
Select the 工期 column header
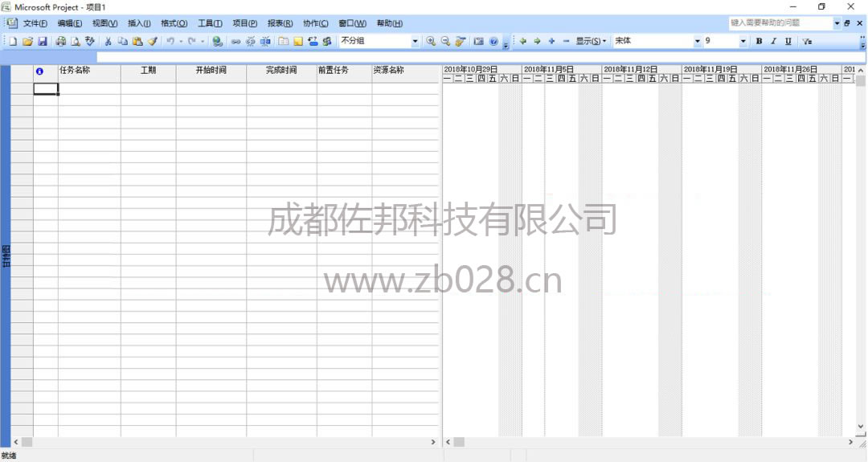pyautogui.click(x=149, y=74)
